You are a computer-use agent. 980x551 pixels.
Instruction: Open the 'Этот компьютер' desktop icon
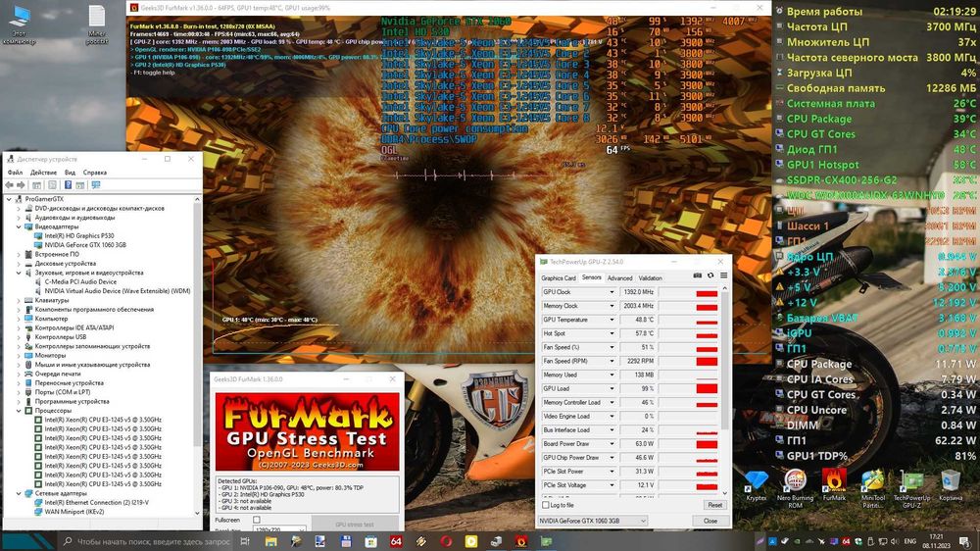point(20,25)
